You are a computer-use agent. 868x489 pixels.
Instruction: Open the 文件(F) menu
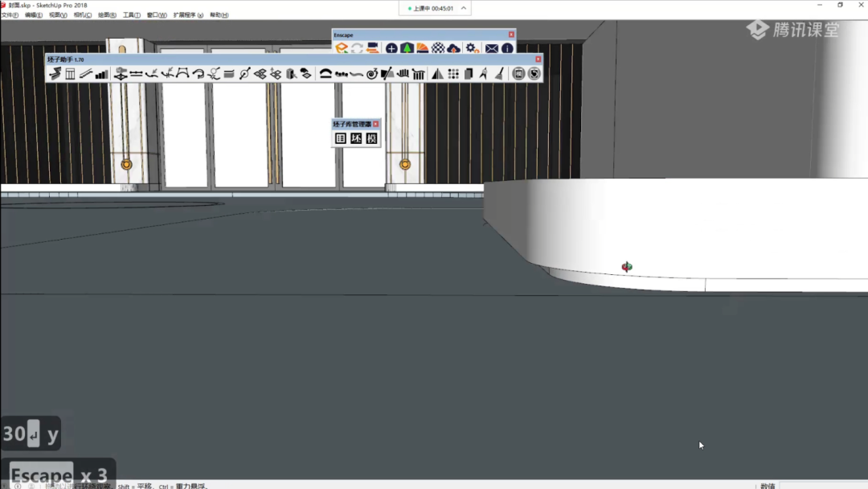point(10,15)
